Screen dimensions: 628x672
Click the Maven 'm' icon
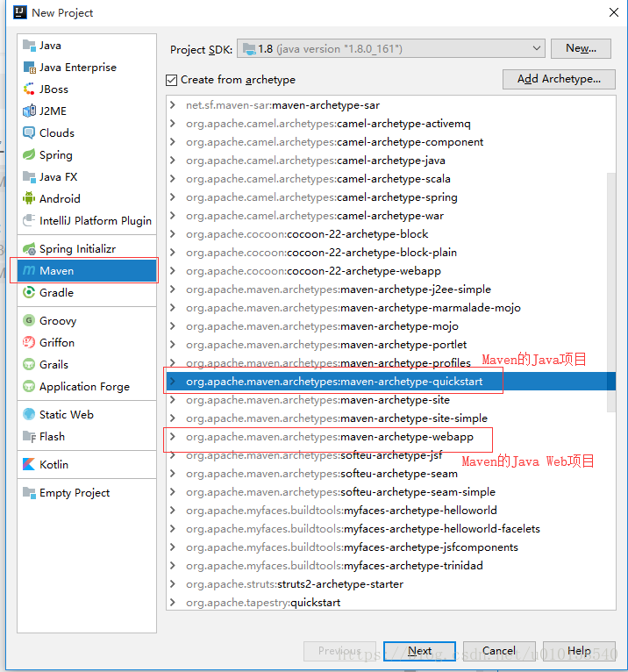click(29, 270)
